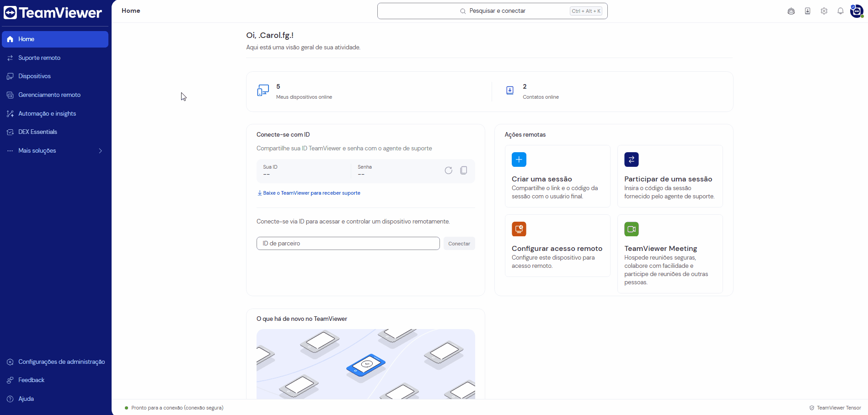Viewport: 868px width, 415px height.
Task: Click the ID de parceiro input field
Action: tap(348, 244)
